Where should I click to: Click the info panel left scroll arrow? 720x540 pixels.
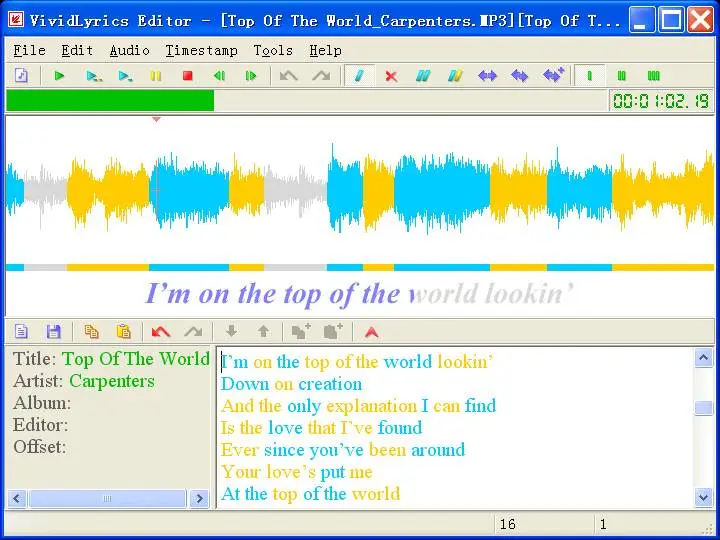(17, 498)
